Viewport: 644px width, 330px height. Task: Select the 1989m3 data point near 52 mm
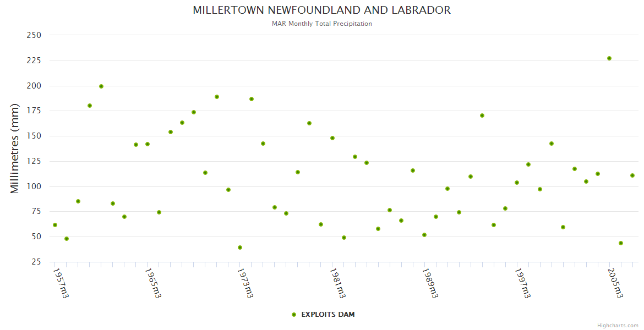pos(424,235)
